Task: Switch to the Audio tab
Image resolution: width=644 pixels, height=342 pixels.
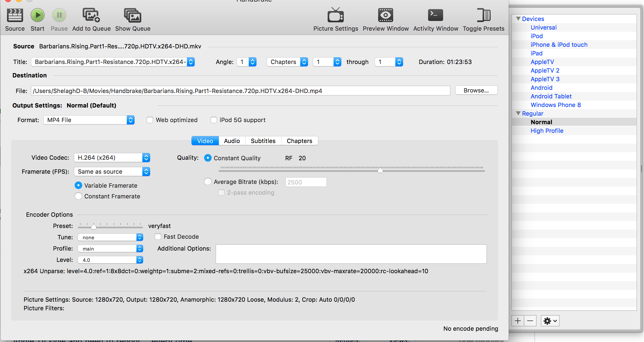Action: coord(232,141)
